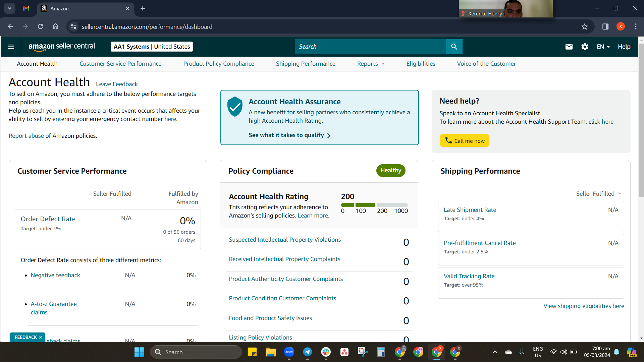Open a new browser tab

pos(143,8)
